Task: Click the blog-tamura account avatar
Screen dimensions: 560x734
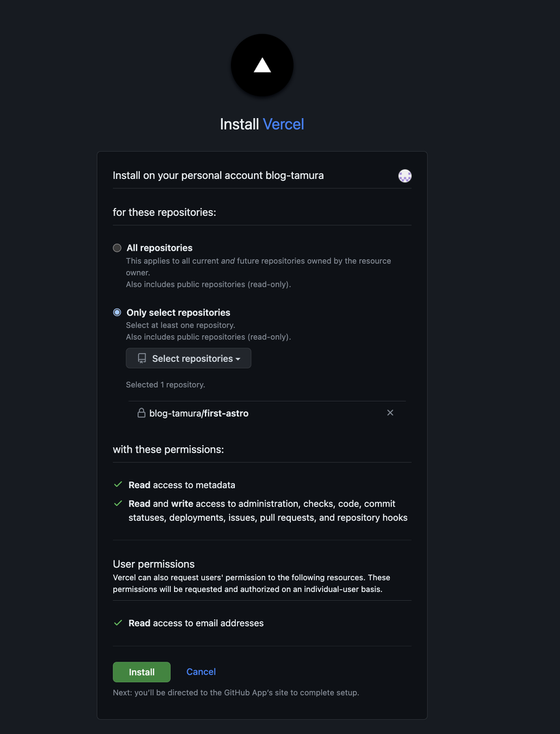Action: click(x=405, y=176)
